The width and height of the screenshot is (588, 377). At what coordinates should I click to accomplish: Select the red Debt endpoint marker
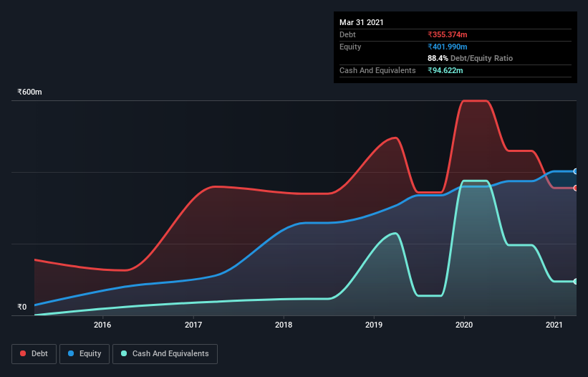576,188
